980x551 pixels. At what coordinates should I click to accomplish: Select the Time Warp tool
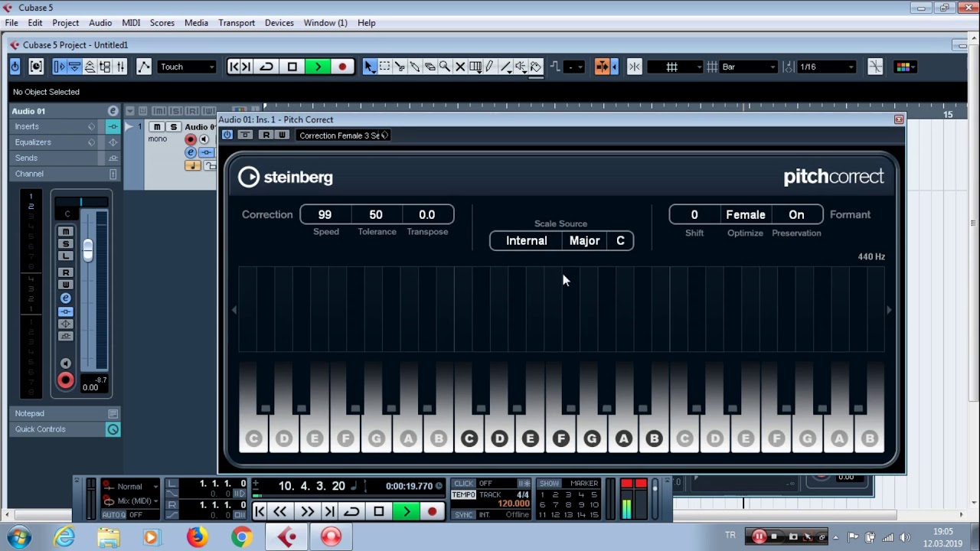pyautogui.click(x=475, y=67)
